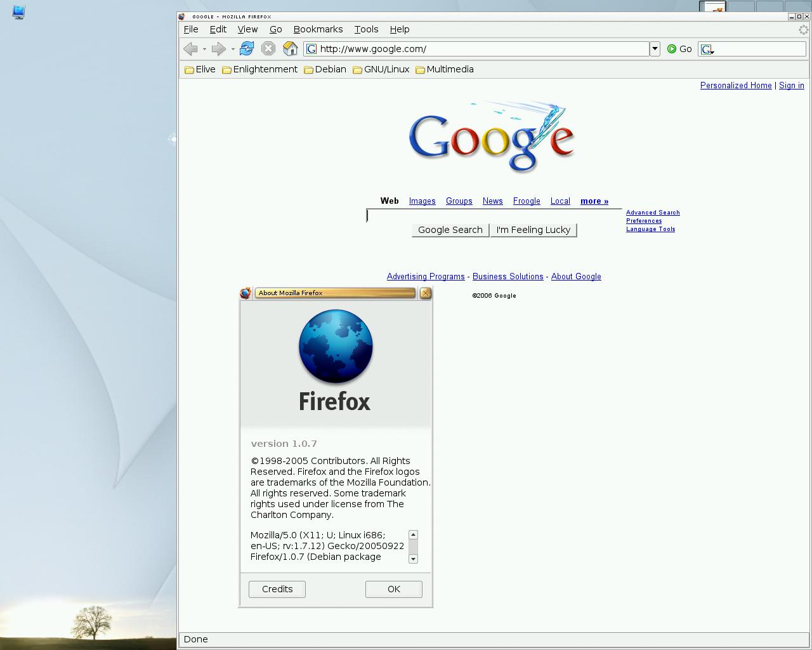Click the Personalized Home link
This screenshot has width=812, height=650.
pos(736,86)
